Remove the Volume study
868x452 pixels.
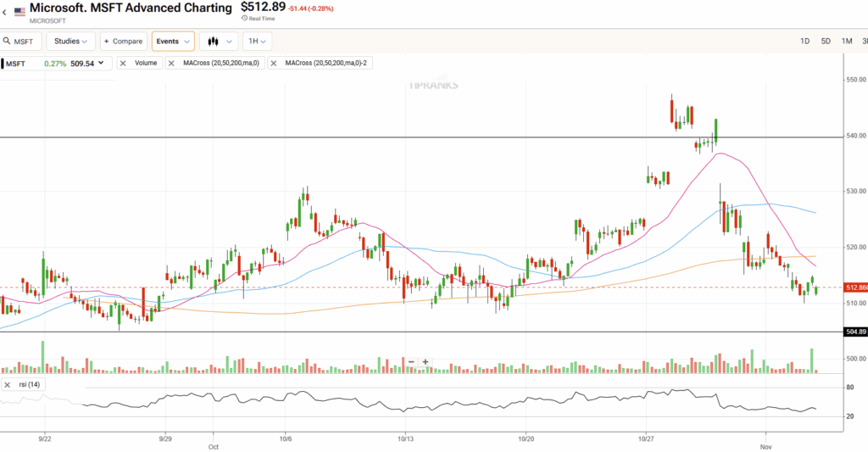coord(124,63)
